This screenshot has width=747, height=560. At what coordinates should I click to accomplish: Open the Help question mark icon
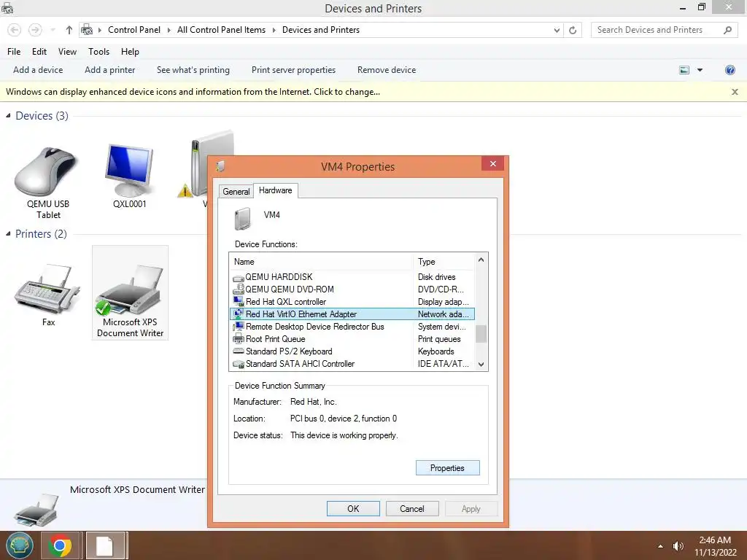(x=729, y=70)
